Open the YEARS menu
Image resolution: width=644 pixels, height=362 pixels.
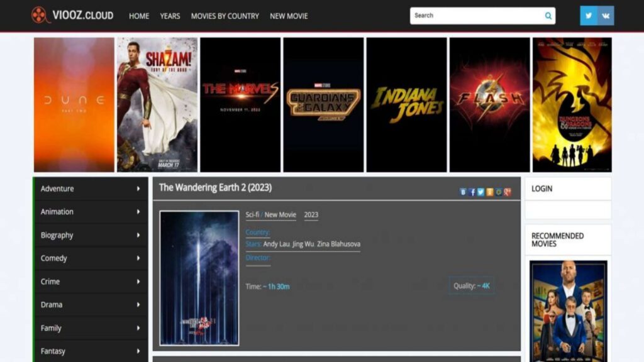click(170, 16)
